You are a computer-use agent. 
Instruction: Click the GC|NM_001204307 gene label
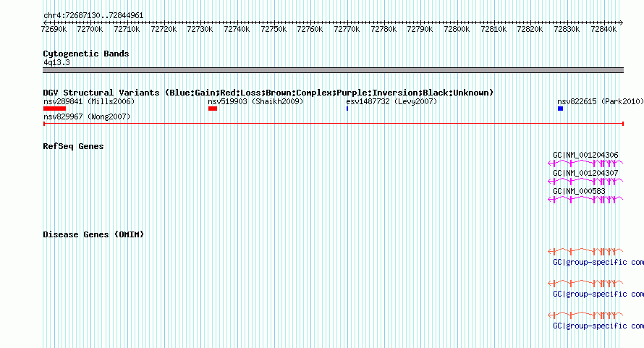point(585,173)
